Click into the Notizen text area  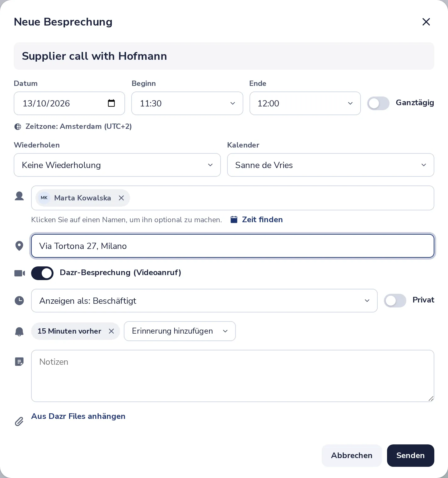click(x=233, y=376)
